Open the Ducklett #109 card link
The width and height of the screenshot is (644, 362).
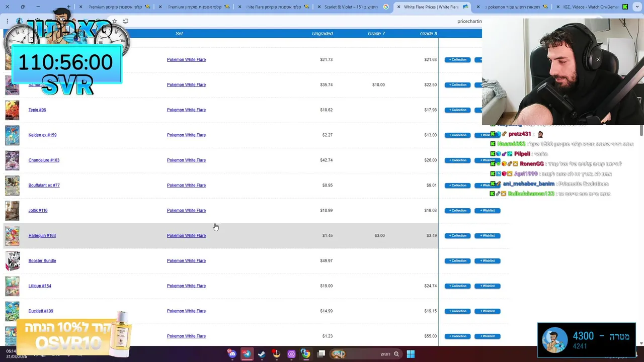41,311
